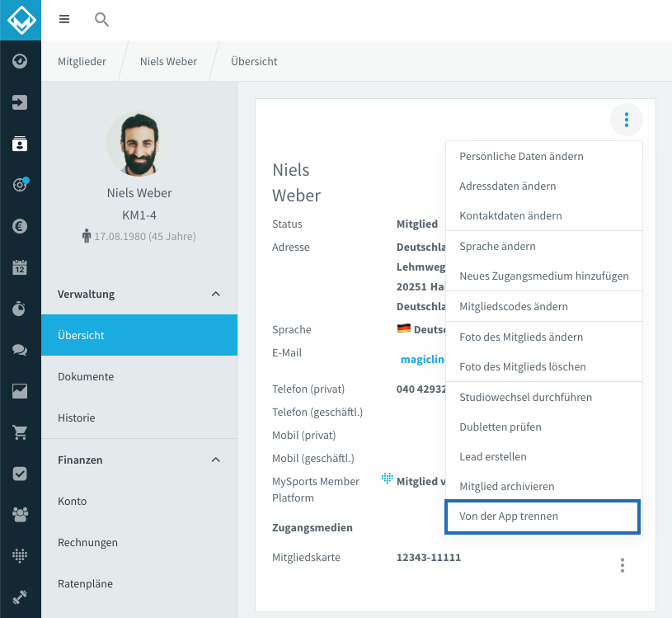This screenshot has width=672, height=618.
Task: Collapse the Verwaltung section
Action: (215, 295)
